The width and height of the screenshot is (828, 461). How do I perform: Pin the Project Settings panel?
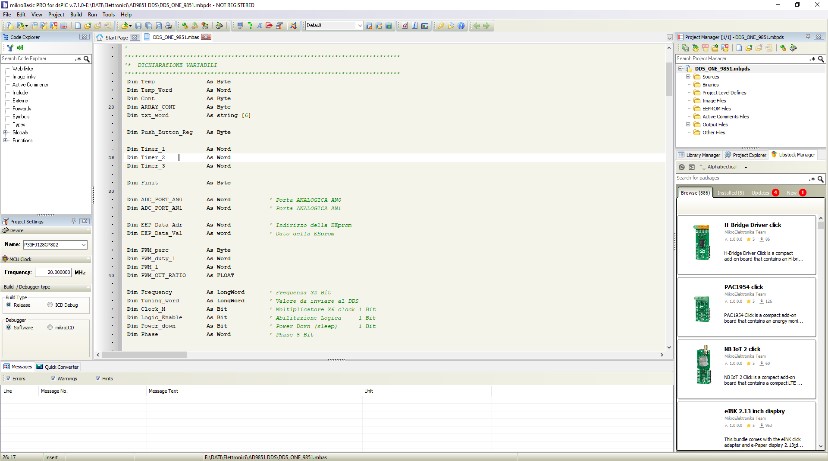[x=74, y=221]
